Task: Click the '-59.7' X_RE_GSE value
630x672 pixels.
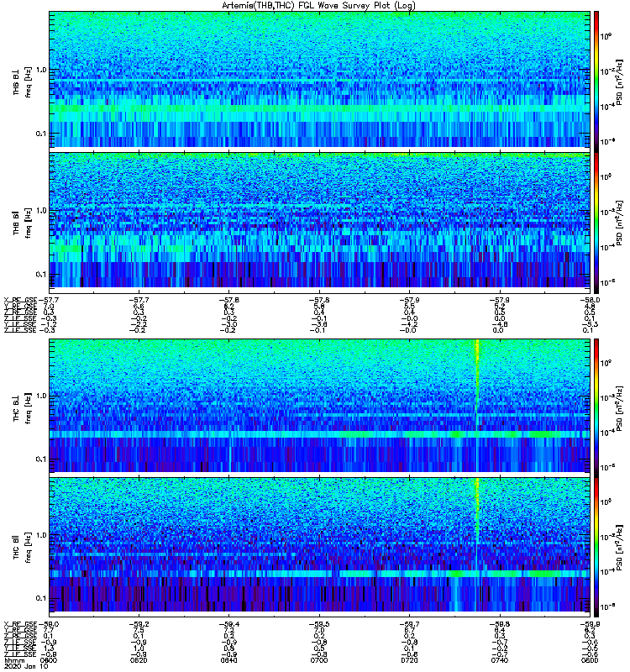Action: pos(410,624)
